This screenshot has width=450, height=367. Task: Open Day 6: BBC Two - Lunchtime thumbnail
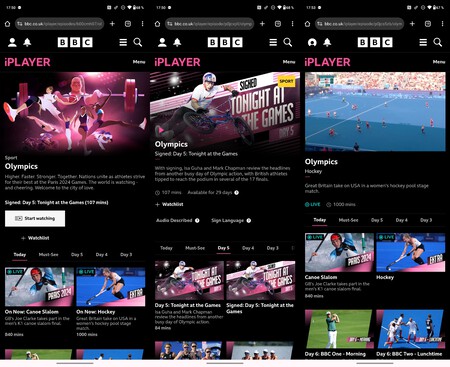tap(411, 329)
